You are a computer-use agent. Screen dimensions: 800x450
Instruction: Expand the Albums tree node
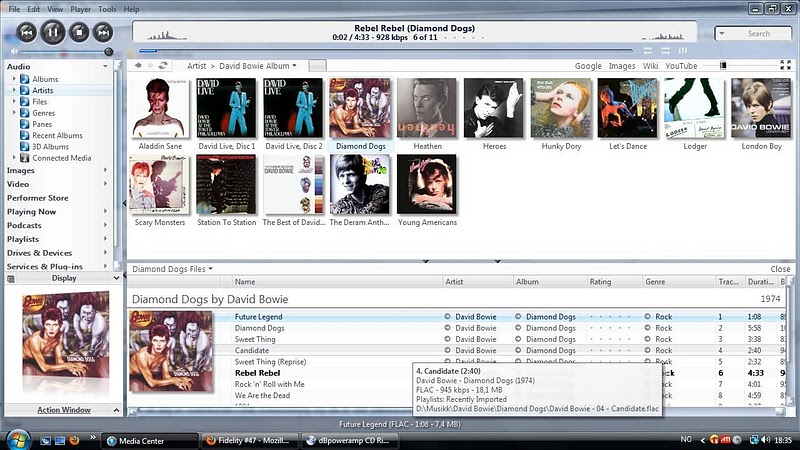pos(14,79)
